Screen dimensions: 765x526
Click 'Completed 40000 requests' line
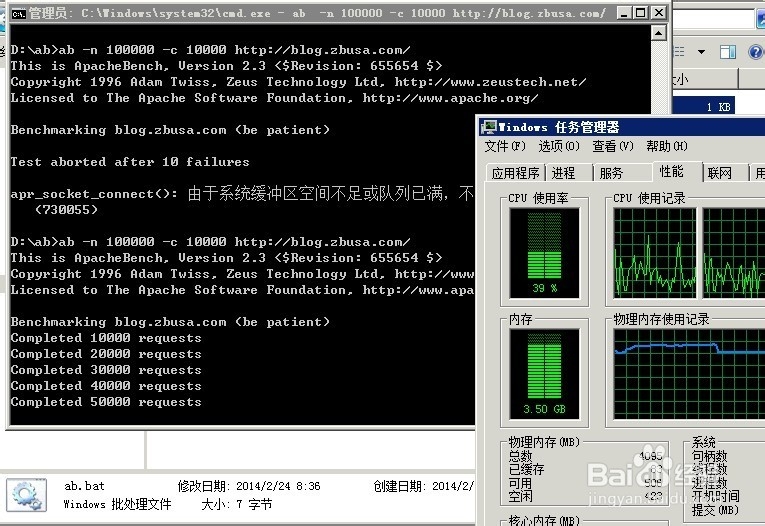point(106,386)
